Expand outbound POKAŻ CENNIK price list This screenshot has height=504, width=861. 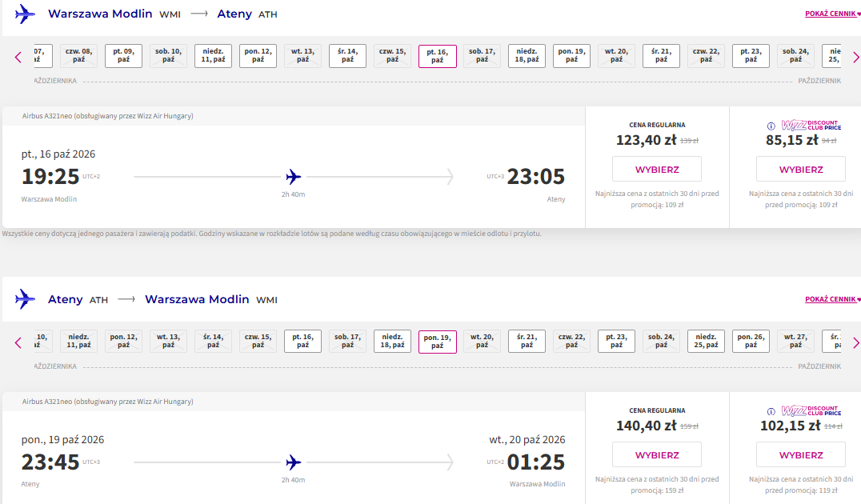coord(832,14)
